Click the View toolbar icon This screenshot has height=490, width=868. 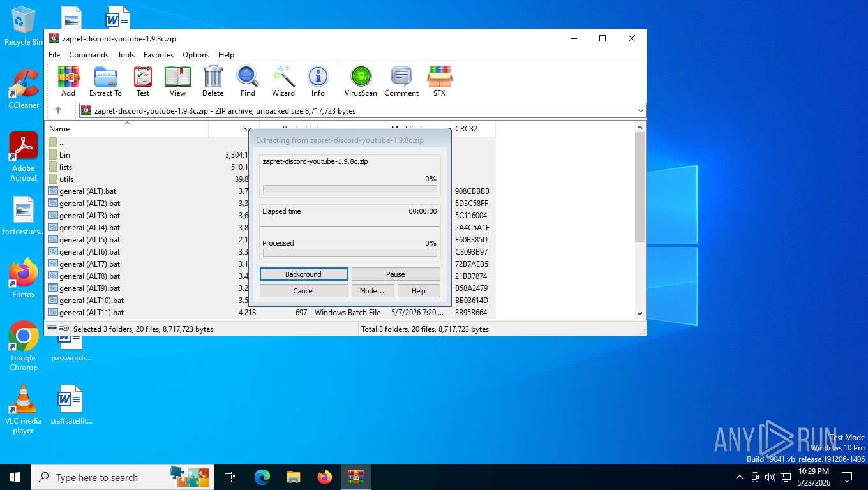click(x=177, y=81)
